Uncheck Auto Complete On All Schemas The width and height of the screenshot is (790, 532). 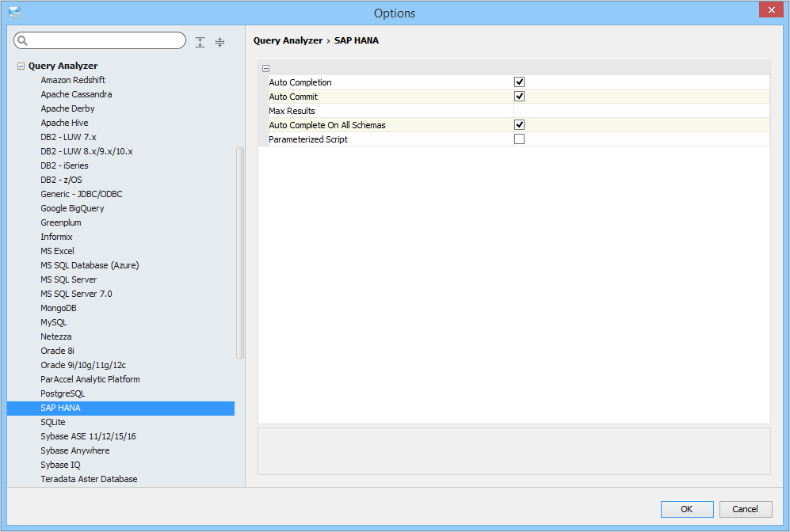click(x=519, y=125)
